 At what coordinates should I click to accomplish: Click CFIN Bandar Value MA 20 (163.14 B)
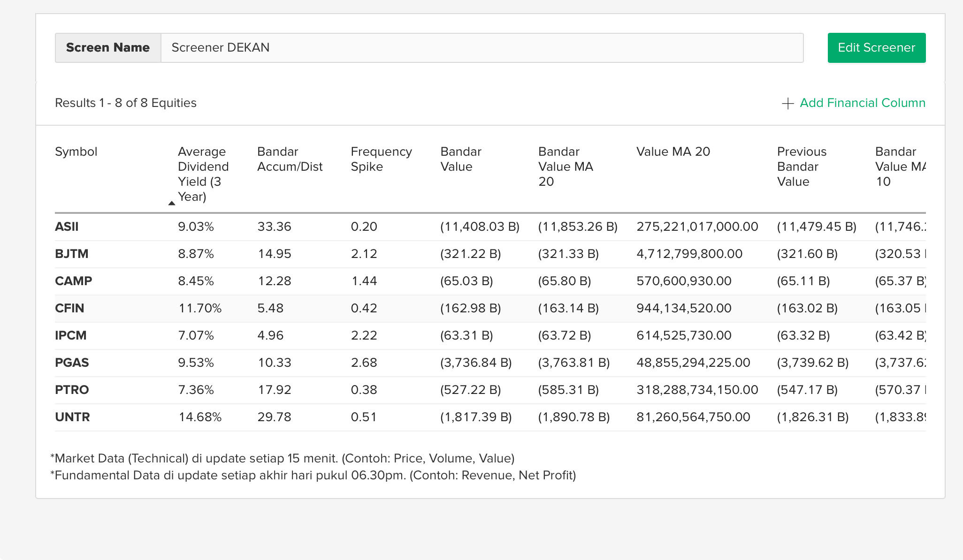click(x=568, y=308)
